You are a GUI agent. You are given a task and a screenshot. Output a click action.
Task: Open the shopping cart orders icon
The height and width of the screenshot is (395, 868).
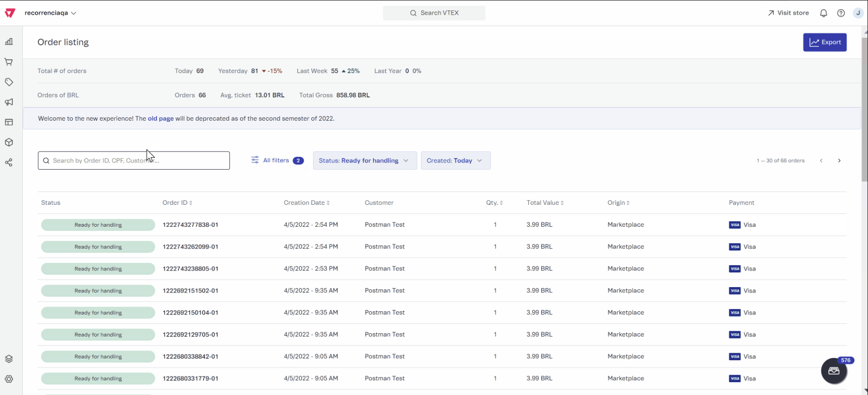click(9, 62)
